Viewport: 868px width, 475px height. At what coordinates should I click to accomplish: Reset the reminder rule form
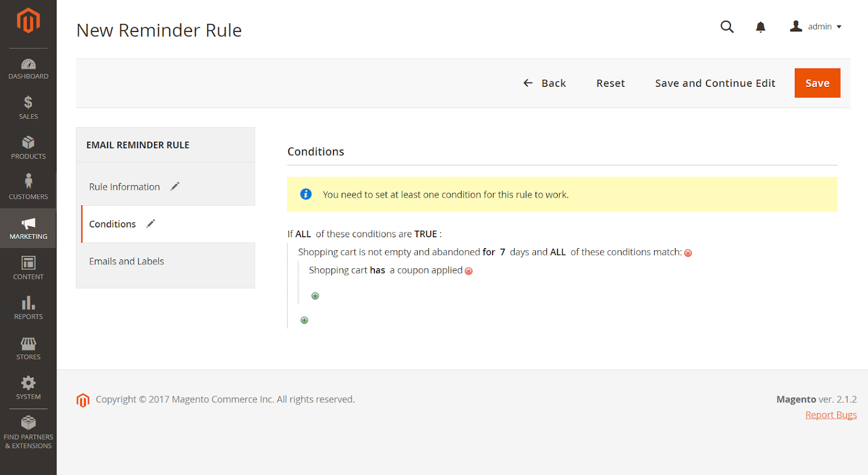611,83
